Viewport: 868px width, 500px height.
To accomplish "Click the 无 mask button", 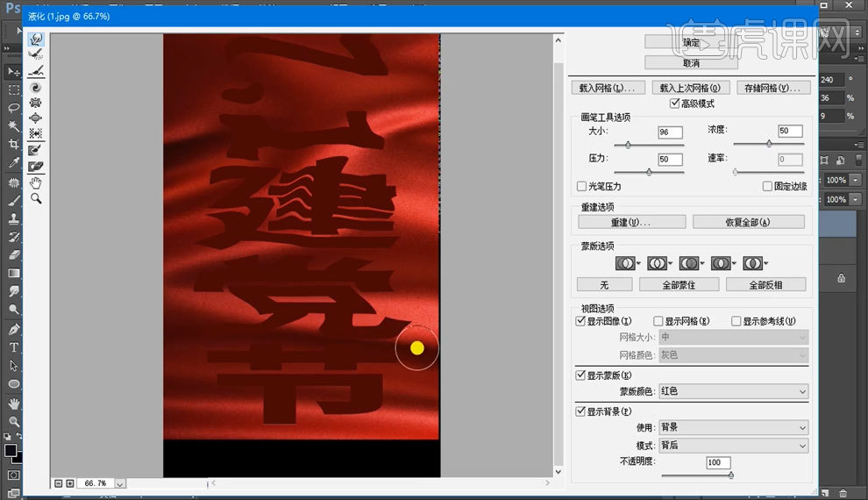I will pos(604,284).
